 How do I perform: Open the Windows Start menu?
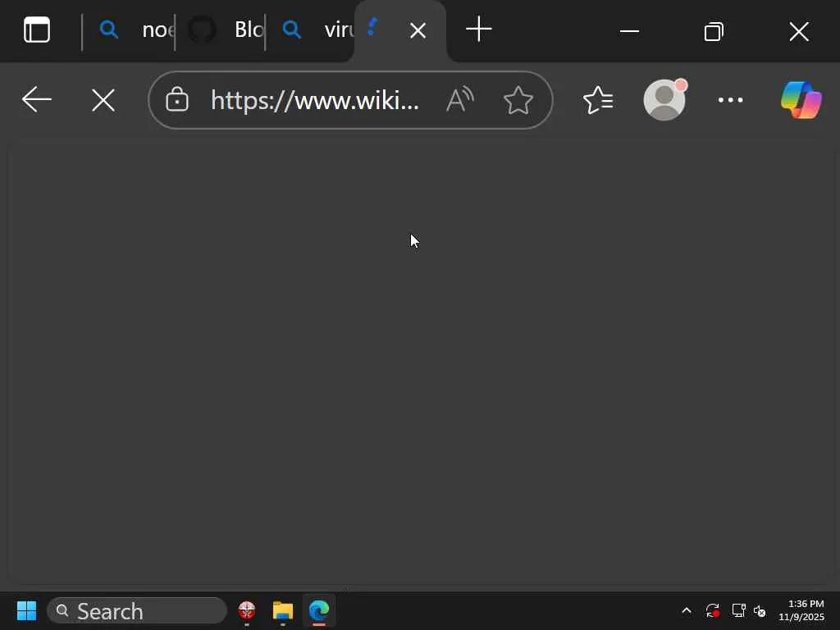(x=26, y=610)
